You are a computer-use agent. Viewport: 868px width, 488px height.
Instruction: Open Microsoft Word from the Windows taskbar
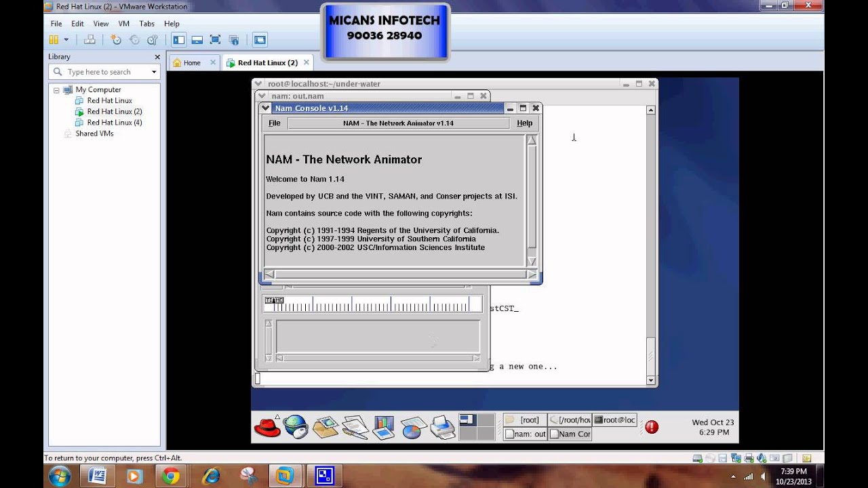coord(97,476)
